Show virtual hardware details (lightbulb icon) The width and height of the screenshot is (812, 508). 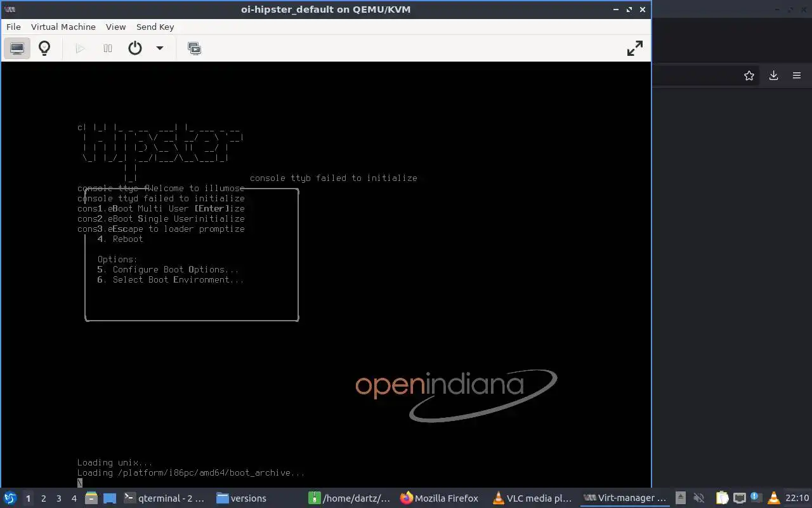pyautogui.click(x=44, y=48)
